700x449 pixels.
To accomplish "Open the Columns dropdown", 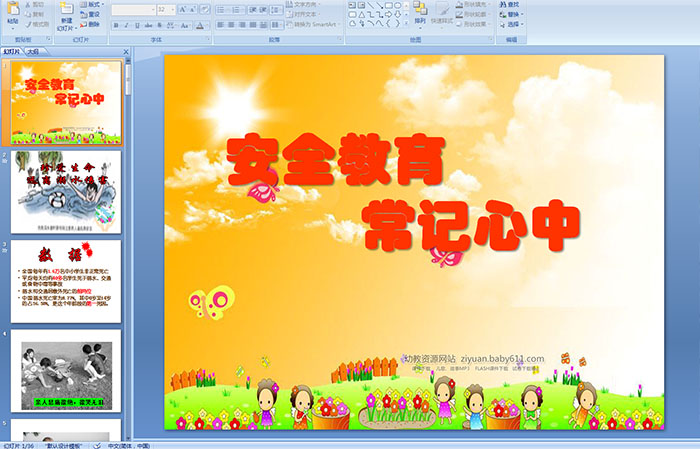I will pyautogui.click(x=276, y=25).
